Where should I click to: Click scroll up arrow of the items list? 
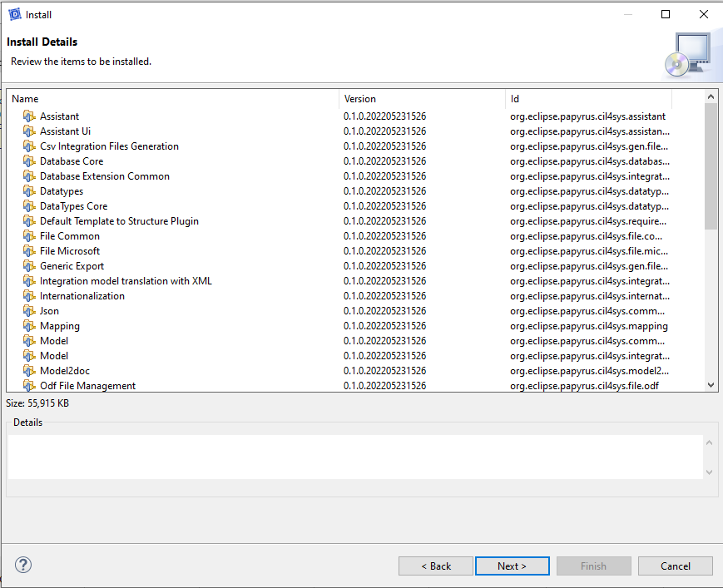[x=711, y=96]
